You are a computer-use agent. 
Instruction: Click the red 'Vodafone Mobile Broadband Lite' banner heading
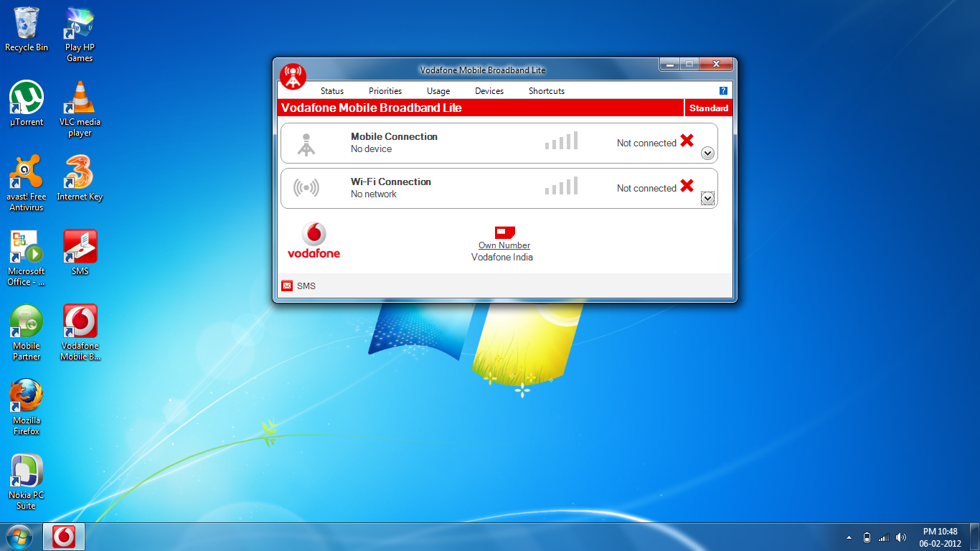[372, 108]
